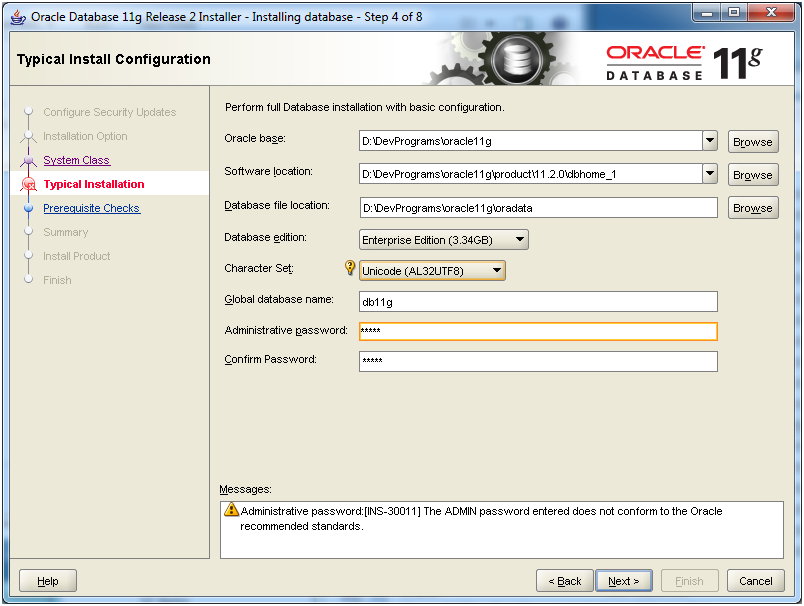Jump to the Prerequisite Checks step
This screenshot has height=606, width=804.
click(91, 208)
